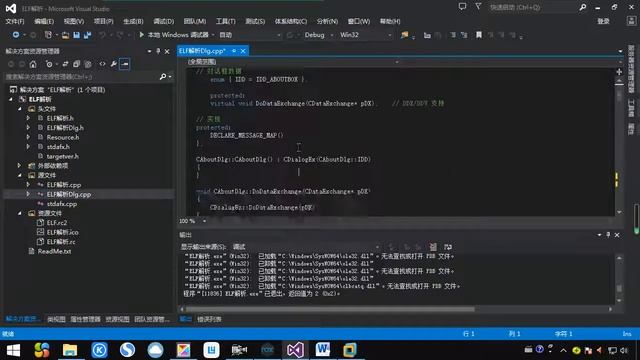Open the notifications filter flag icon
640x360 pixels.
point(478,7)
